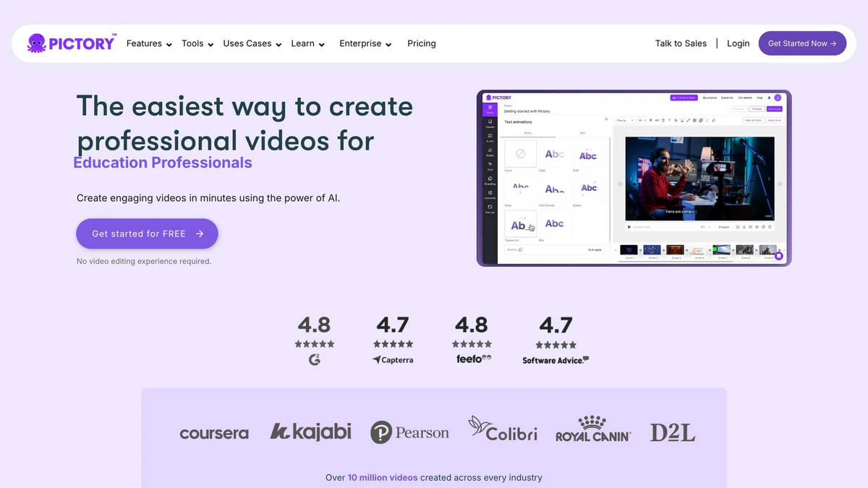Play the scene preview in editor
Viewport: 868px width, 488px height.
629,227
